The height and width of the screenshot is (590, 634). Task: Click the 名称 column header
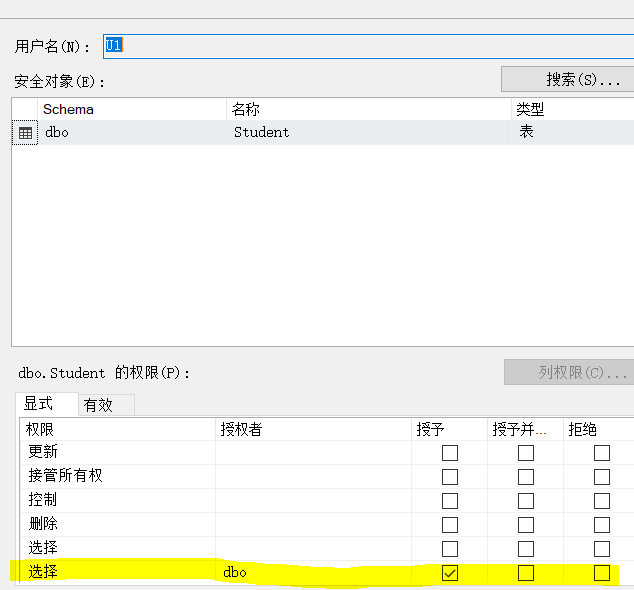(369, 109)
